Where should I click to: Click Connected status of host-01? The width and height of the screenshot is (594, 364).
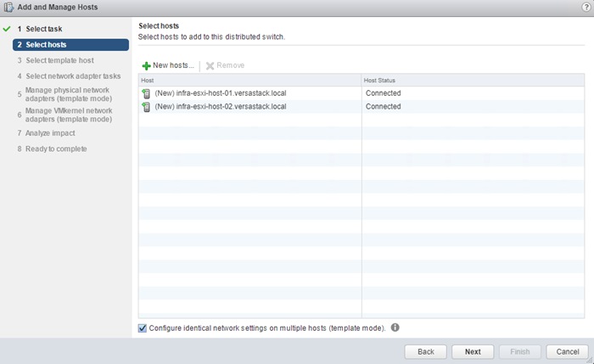[x=383, y=93]
